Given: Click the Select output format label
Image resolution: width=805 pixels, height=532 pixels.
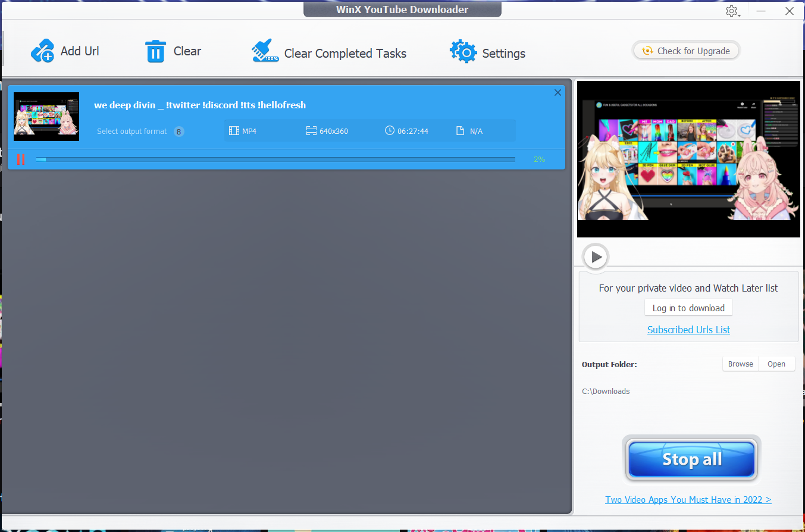Looking at the screenshot, I should click(132, 132).
